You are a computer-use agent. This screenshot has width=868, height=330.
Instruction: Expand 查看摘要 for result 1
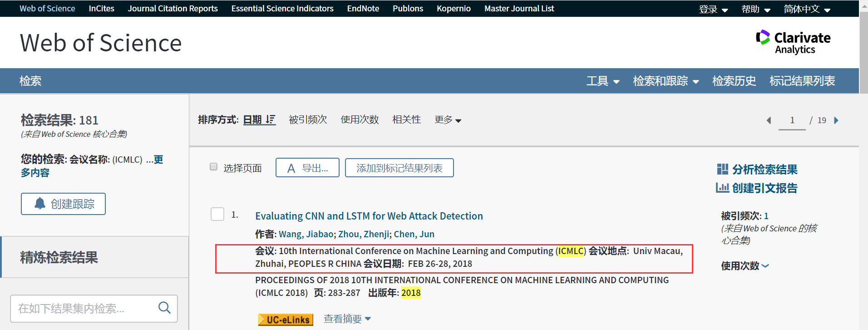pos(347,319)
